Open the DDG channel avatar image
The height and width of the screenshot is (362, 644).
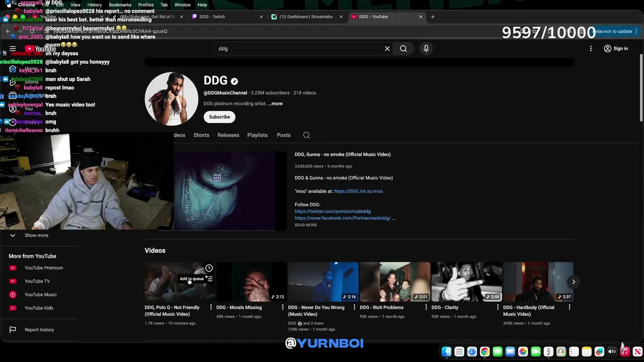[x=172, y=99]
